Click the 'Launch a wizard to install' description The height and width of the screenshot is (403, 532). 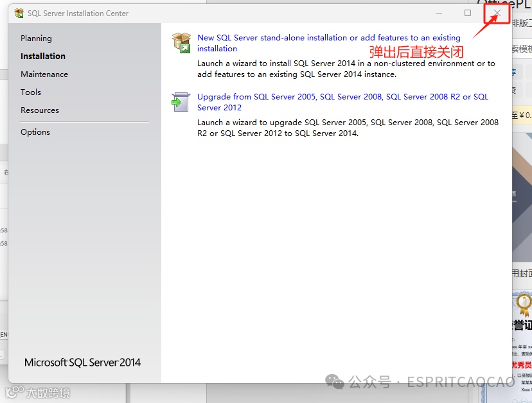coord(346,69)
